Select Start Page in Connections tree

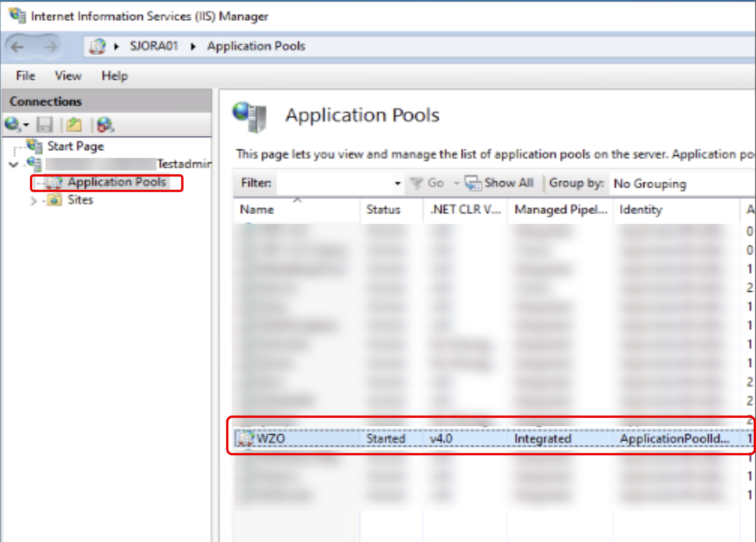point(75,147)
